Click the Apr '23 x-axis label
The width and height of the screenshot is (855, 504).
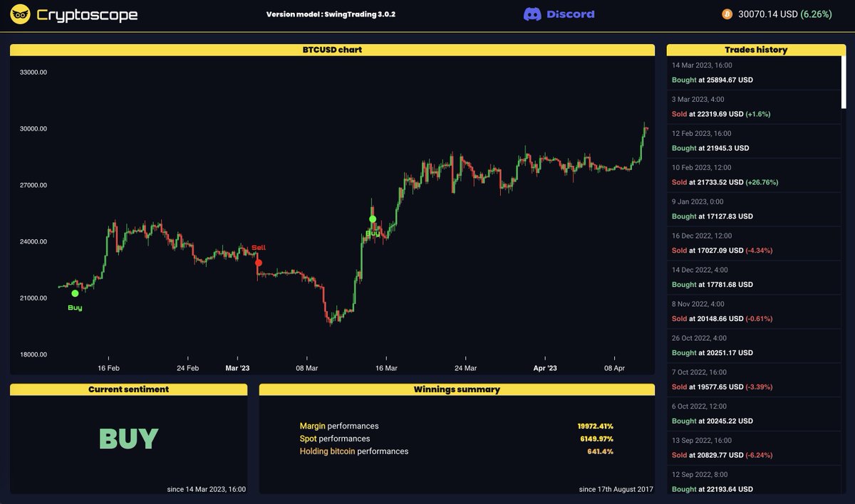[546, 368]
